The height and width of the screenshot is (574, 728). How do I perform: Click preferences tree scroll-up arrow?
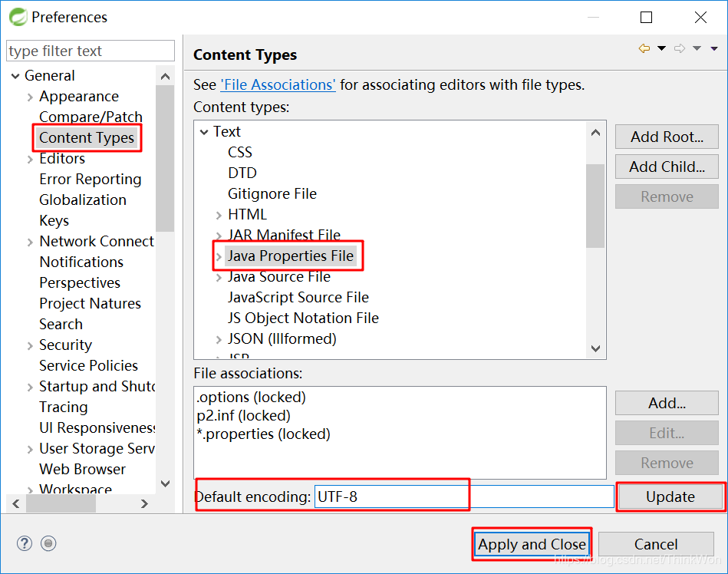(165, 76)
